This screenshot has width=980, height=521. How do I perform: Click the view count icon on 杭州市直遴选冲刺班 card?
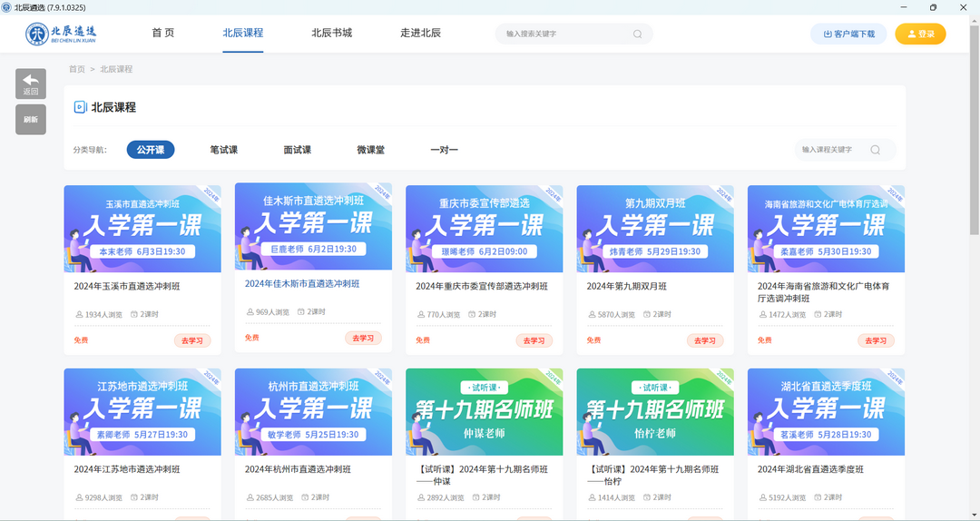[x=250, y=498]
